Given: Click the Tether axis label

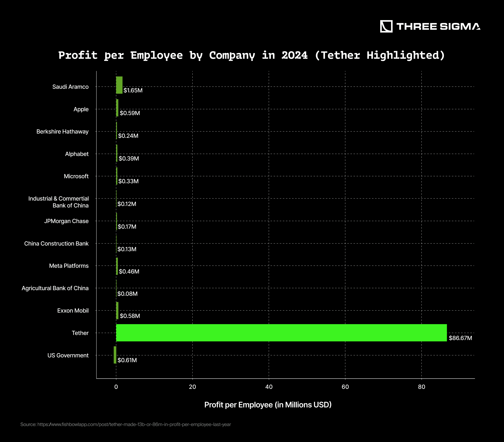Looking at the screenshot, I should [x=80, y=333].
